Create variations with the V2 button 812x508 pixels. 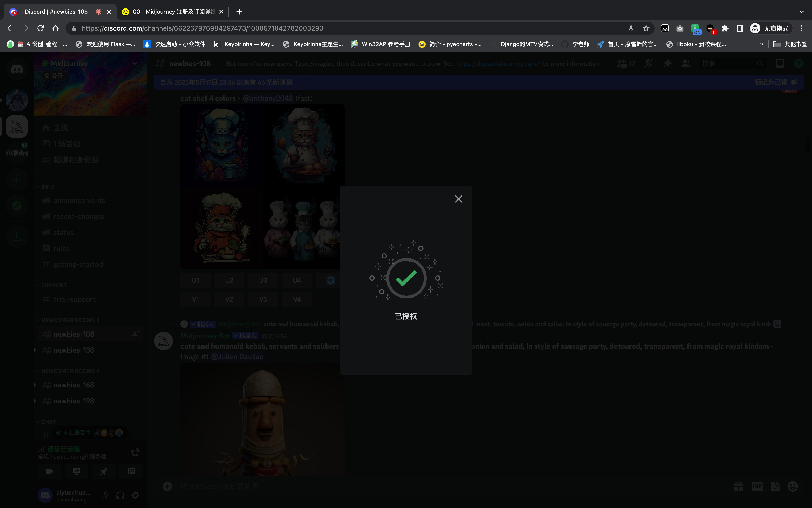[x=229, y=299]
